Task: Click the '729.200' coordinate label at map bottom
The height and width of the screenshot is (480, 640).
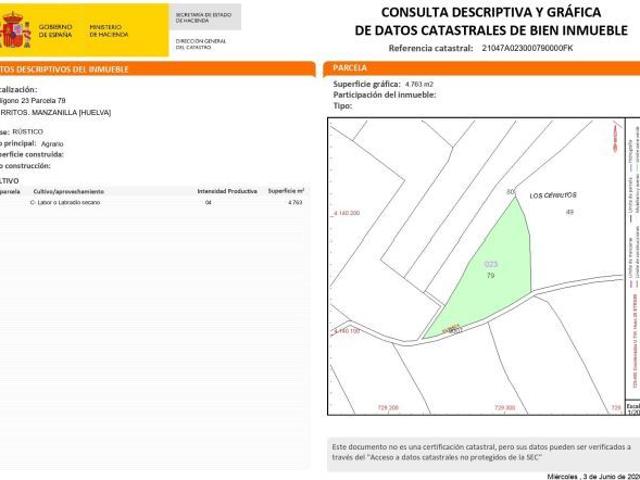Action: 388,408
